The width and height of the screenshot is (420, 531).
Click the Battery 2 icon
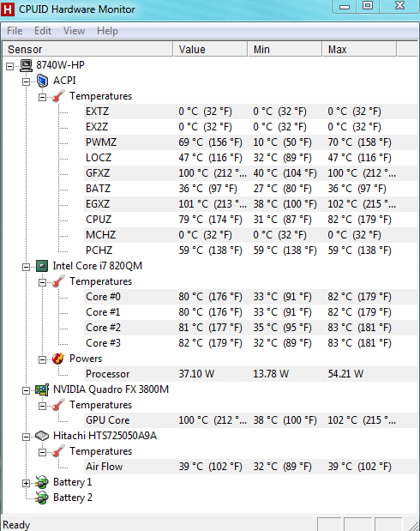click(x=42, y=498)
